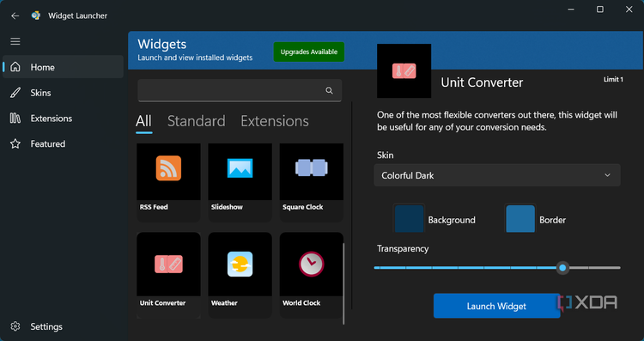This screenshot has height=341, width=644.
Task: Click the back arrow in title bar
Action: (15, 15)
